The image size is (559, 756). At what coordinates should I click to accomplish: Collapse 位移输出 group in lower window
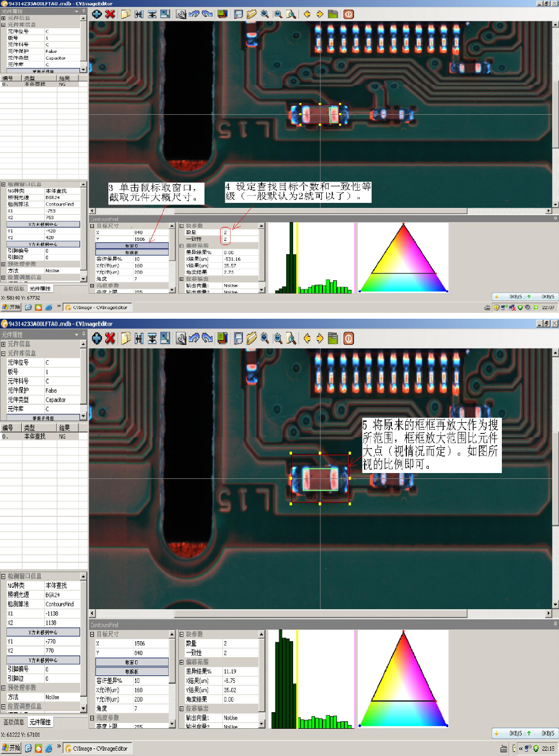[181, 708]
